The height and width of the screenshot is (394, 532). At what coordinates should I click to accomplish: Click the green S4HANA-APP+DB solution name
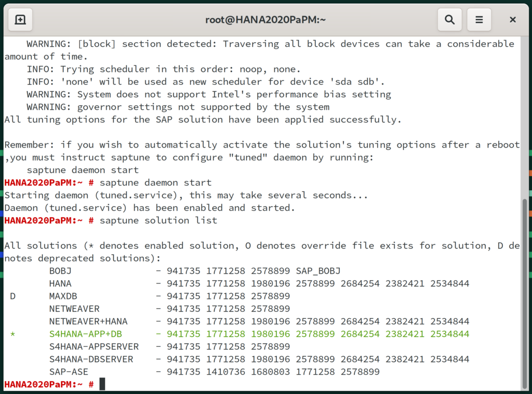point(86,334)
